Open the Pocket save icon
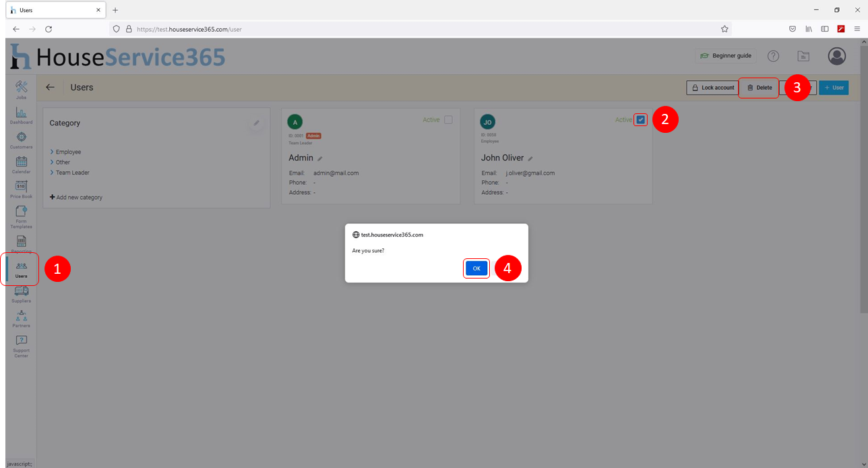The width and height of the screenshot is (868, 468). point(793,29)
